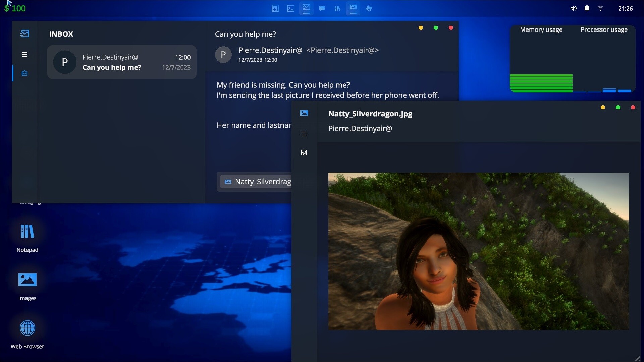Open the library app from the top taskbar
The width and height of the screenshot is (644, 362).
tap(337, 8)
